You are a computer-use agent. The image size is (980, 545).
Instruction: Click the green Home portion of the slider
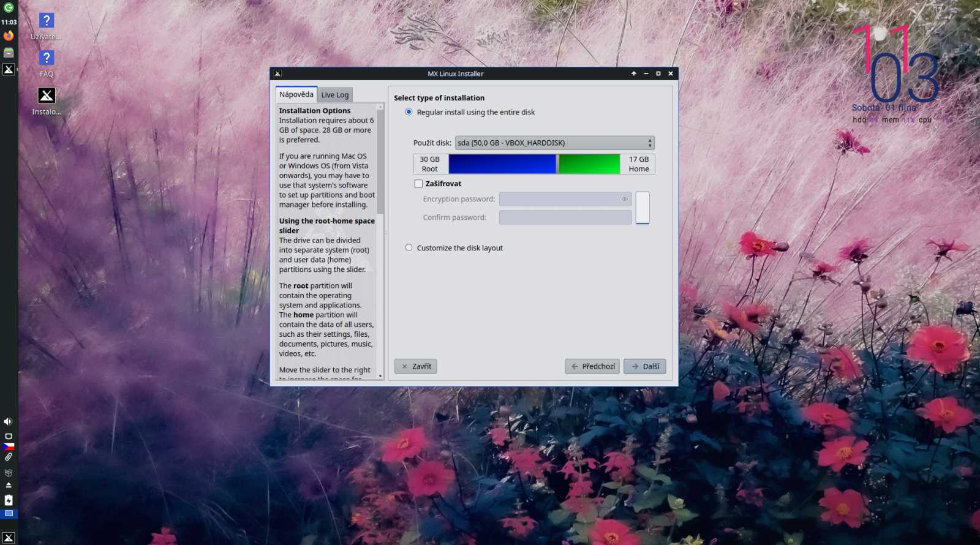(x=589, y=164)
